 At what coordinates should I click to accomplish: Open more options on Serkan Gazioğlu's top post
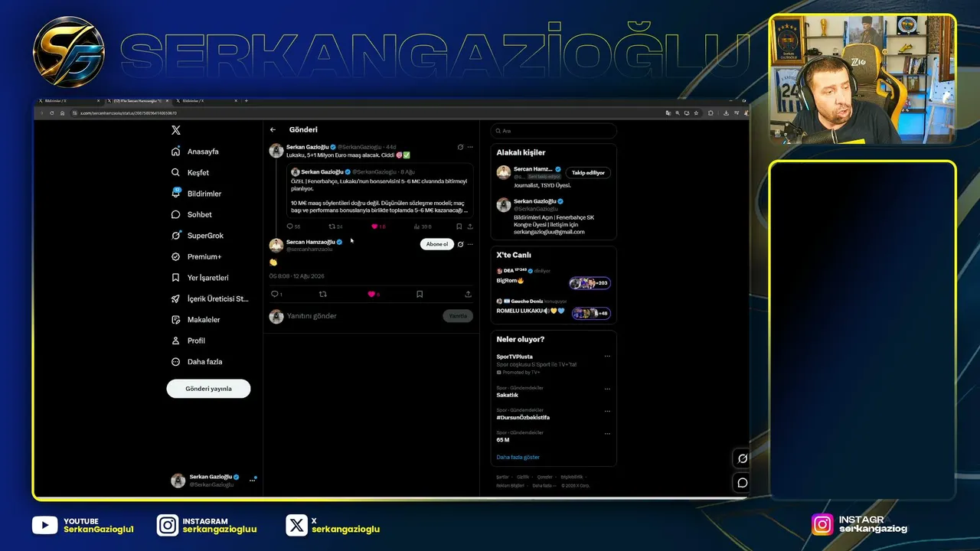tap(470, 147)
